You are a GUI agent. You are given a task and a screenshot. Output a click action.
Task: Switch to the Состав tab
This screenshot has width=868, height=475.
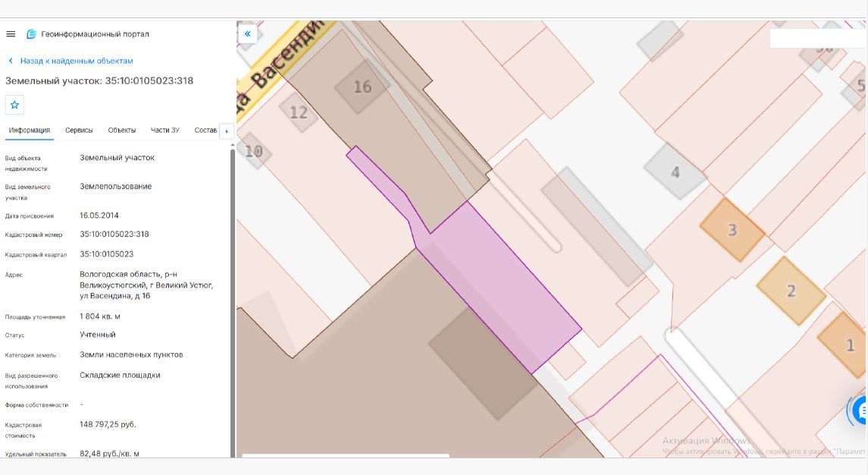pyautogui.click(x=205, y=131)
